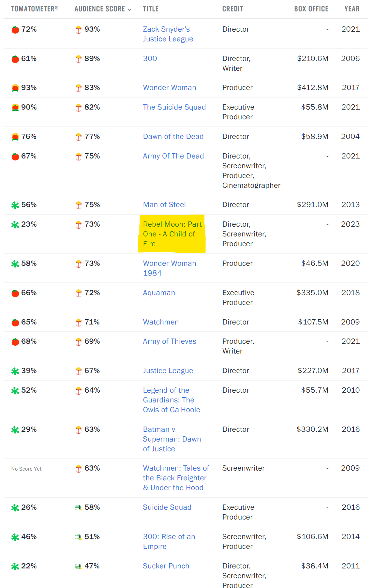Click rotten splat icon beside 46% score
This screenshot has height=588, width=374.
click(15, 537)
